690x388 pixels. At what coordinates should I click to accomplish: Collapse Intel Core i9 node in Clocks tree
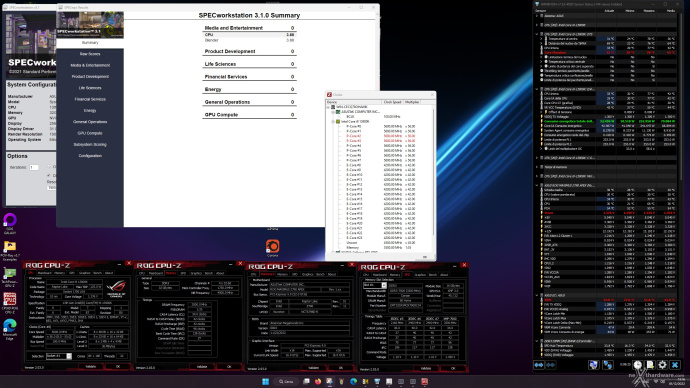[x=334, y=121]
